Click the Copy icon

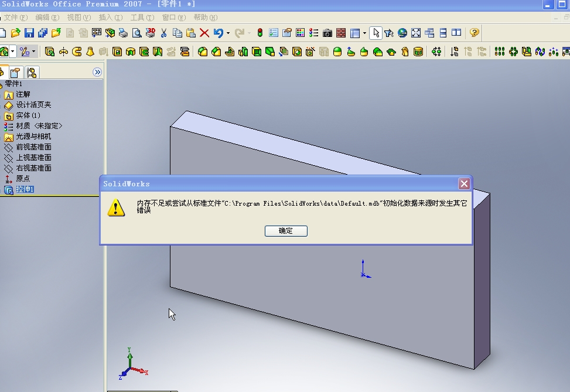[178, 33]
